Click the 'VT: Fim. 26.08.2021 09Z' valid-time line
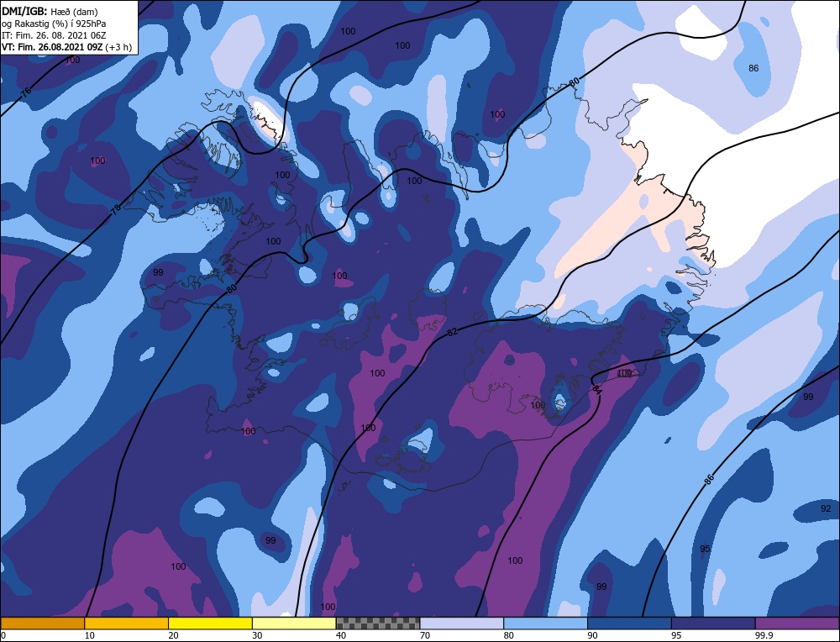Viewport: 840px width, 642px height. [66, 47]
